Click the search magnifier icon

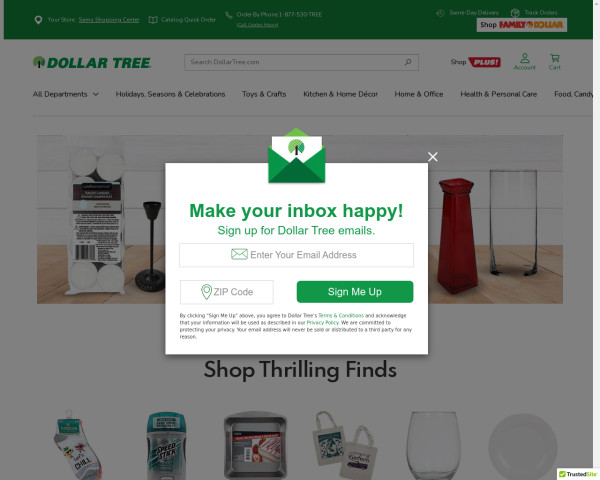click(x=408, y=62)
